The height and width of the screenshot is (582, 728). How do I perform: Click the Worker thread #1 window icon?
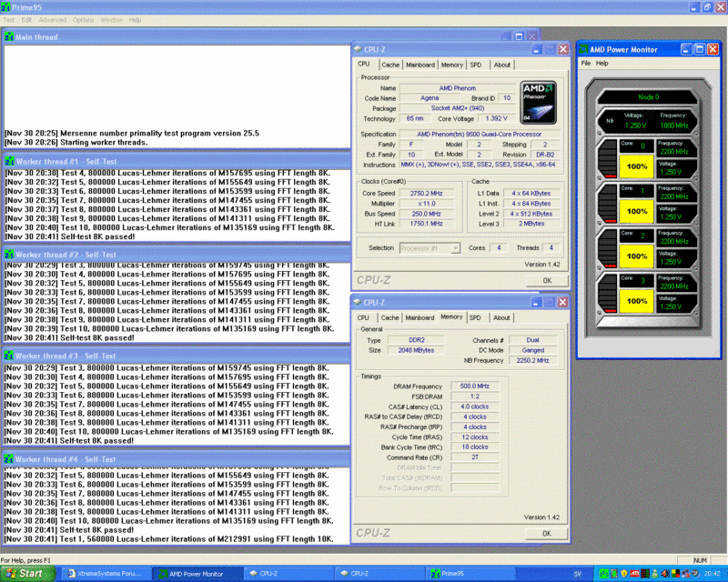(x=9, y=162)
